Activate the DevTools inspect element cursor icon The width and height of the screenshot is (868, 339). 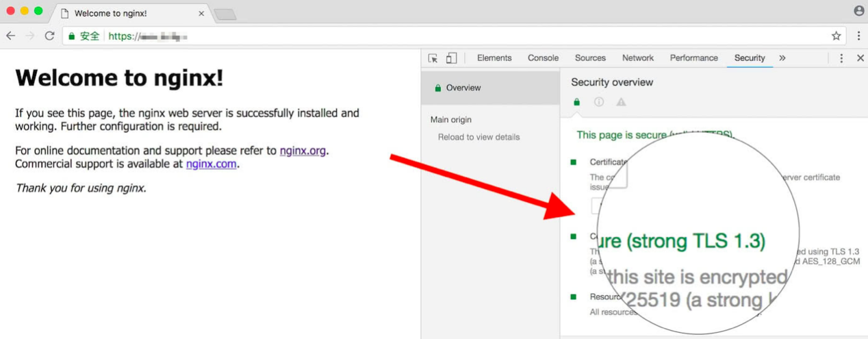pos(433,58)
